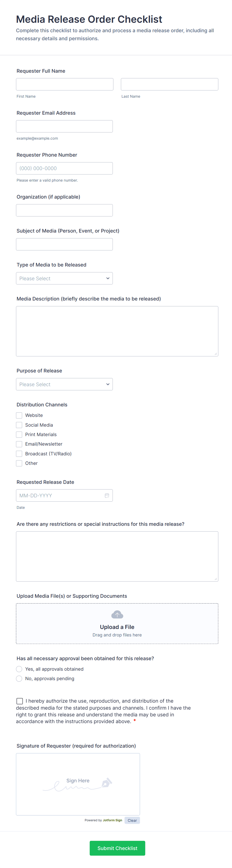The height and width of the screenshot is (868, 232).
Task: Focus the First Name input field
Action: coord(65,84)
